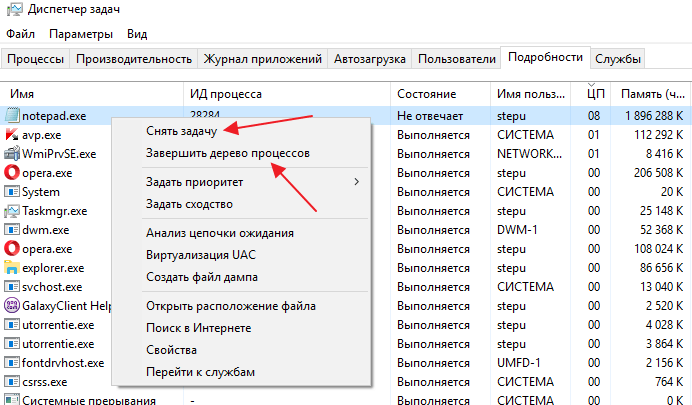Click the GalaxyClient Helper icon

(x=12, y=306)
